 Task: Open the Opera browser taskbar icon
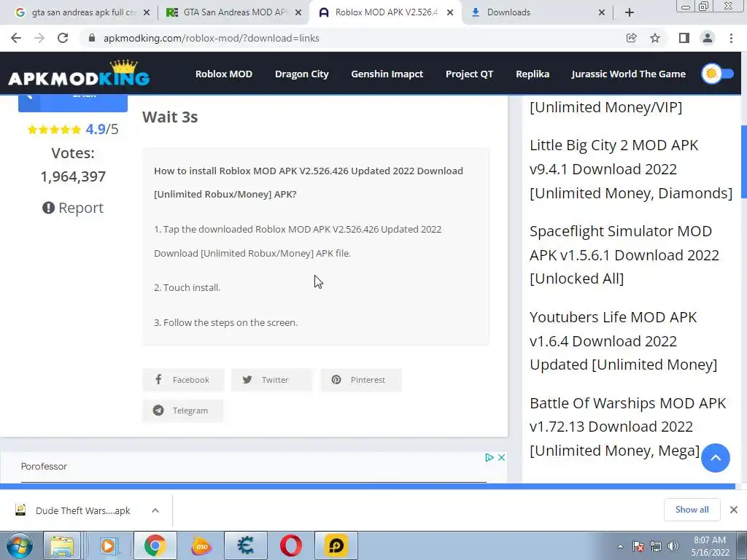(x=290, y=545)
